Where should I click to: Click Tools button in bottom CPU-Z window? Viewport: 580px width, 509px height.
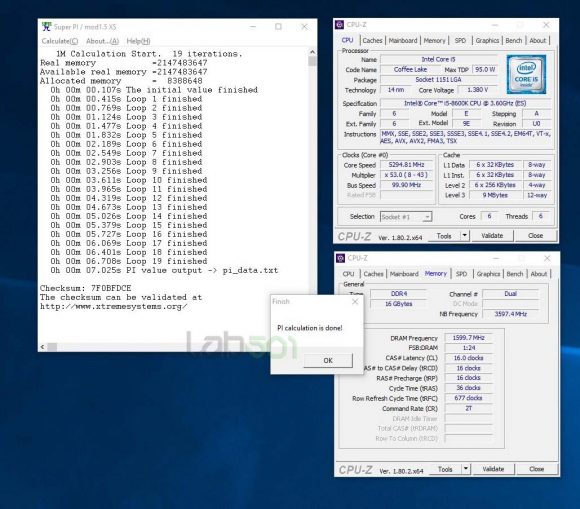tap(445, 469)
